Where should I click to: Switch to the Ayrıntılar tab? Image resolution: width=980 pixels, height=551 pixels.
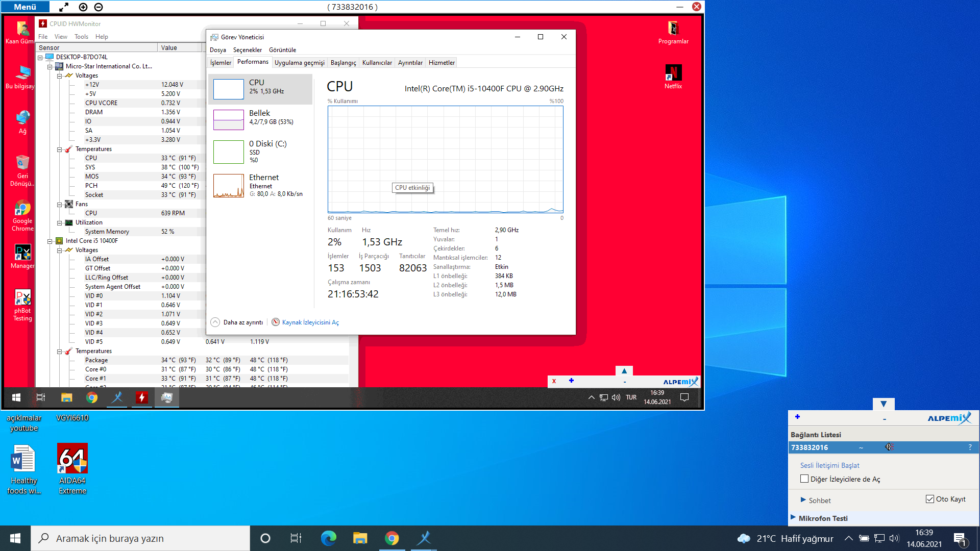(x=410, y=63)
